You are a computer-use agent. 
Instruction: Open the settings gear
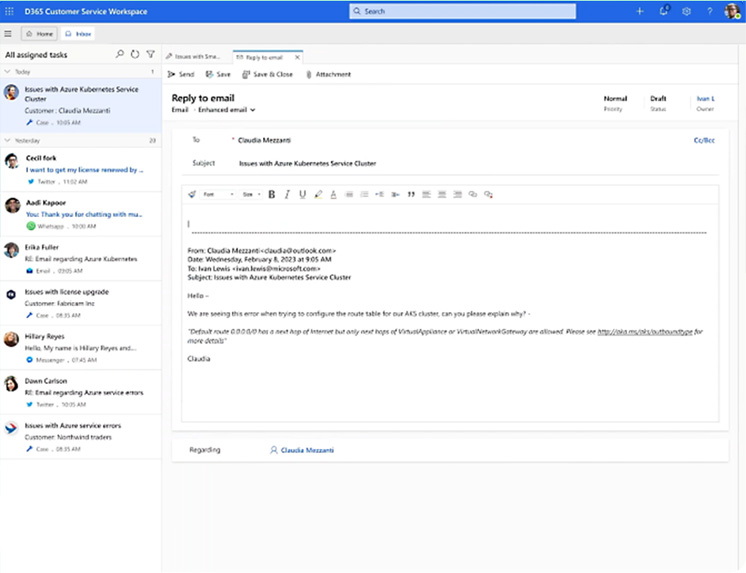687,11
